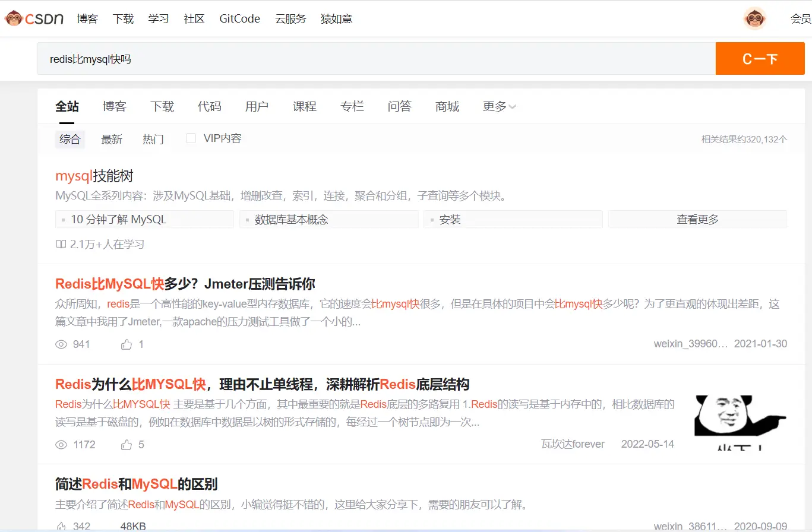
Task: Switch to the 下载 search tab
Action: click(162, 106)
